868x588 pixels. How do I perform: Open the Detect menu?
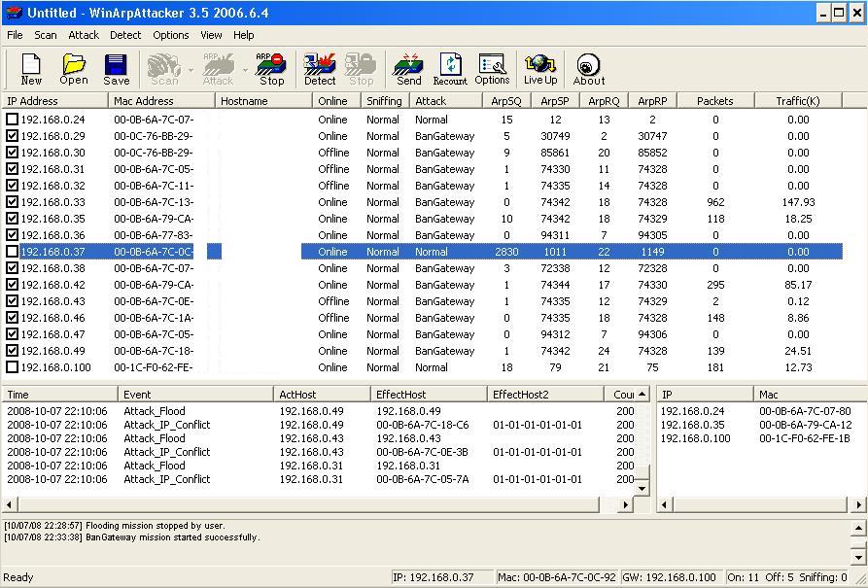pyautogui.click(x=124, y=35)
